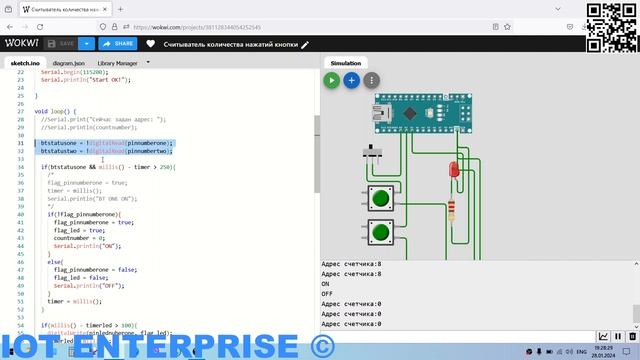Screen dimensions: 640x360
Task: Click the 'Start OK!' println line
Action: [x=86, y=80]
